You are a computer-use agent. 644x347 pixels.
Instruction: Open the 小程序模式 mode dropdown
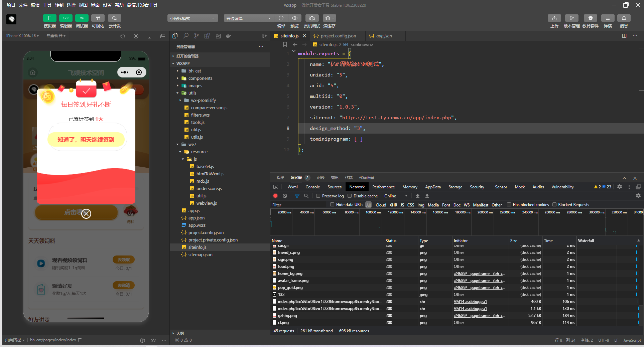[192, 18]
